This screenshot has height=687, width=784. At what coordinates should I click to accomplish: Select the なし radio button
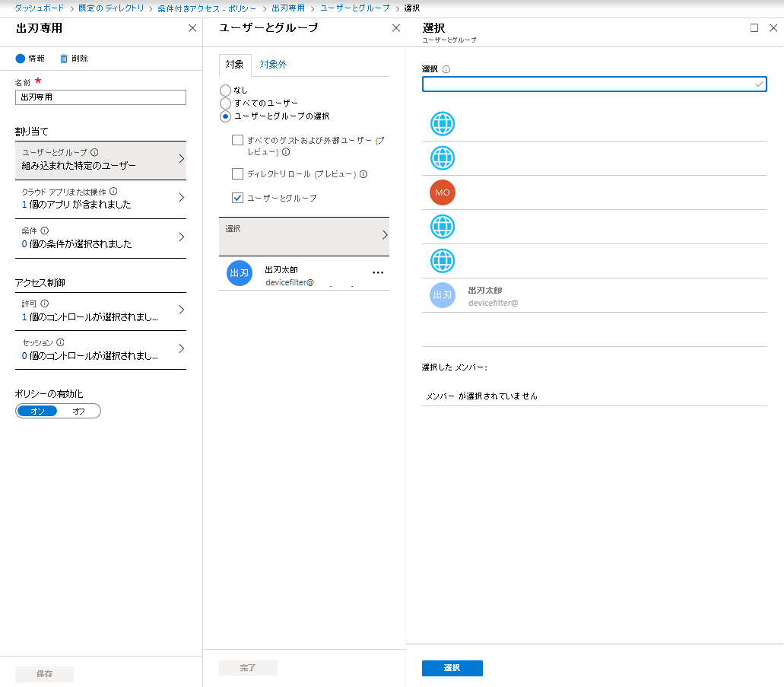coord(226,90)
